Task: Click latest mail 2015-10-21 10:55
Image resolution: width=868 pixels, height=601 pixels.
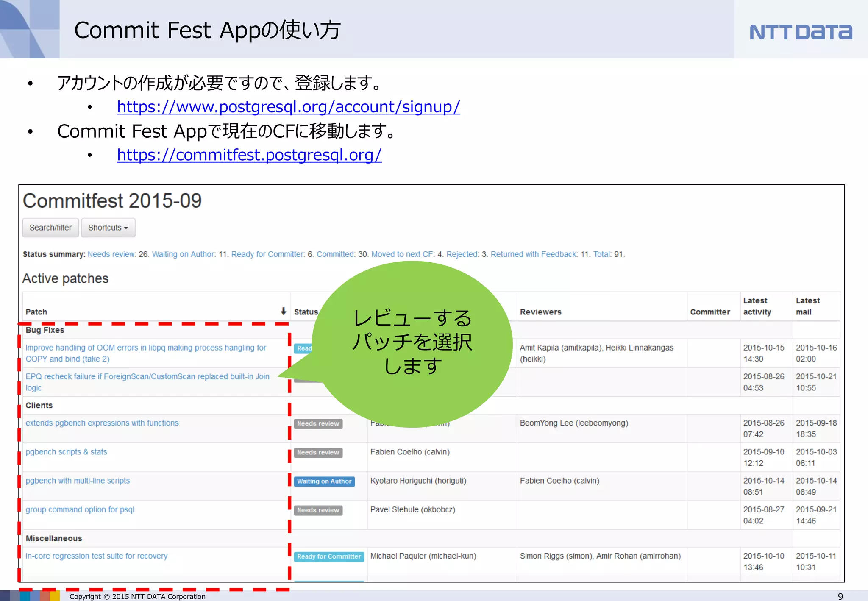Action: pos(816,382)
